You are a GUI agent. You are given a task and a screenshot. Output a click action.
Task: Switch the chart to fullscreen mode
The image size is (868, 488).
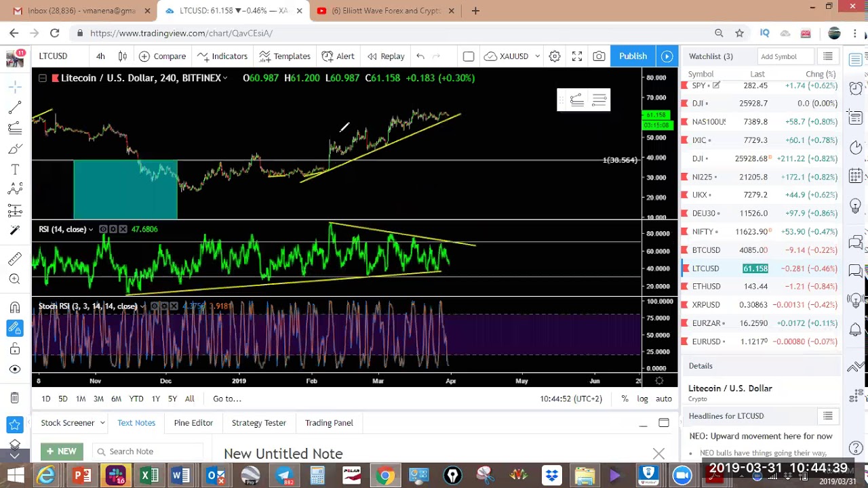(577, 56)
